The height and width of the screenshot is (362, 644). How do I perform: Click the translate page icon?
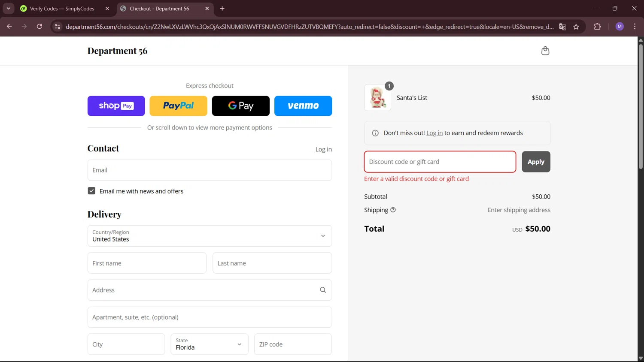(x=562, y=27)
